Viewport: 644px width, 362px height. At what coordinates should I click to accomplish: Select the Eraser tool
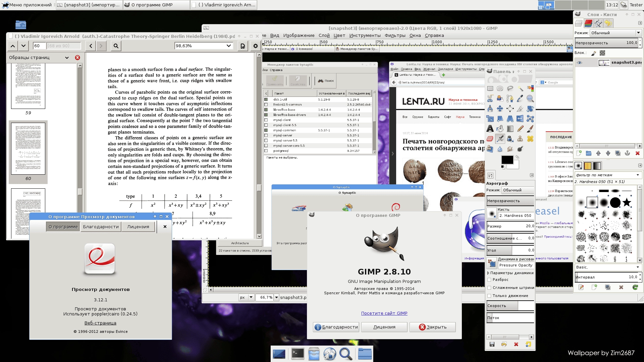(490, 139)
